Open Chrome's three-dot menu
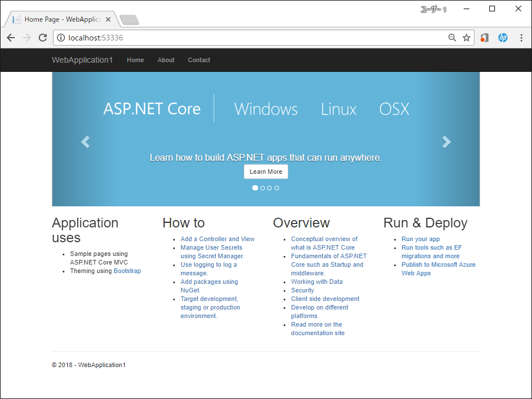The height and width of the screenshot is (399, 532). coord(521,38)
